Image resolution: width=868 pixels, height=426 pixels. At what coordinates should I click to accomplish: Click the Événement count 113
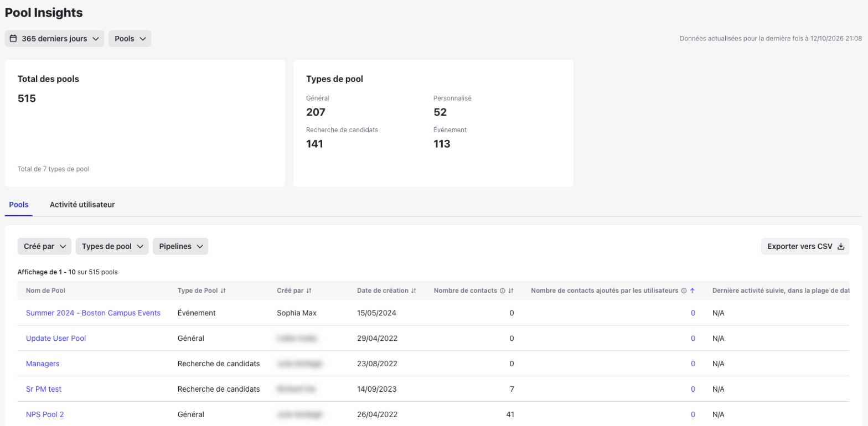[x=442, y=144]
